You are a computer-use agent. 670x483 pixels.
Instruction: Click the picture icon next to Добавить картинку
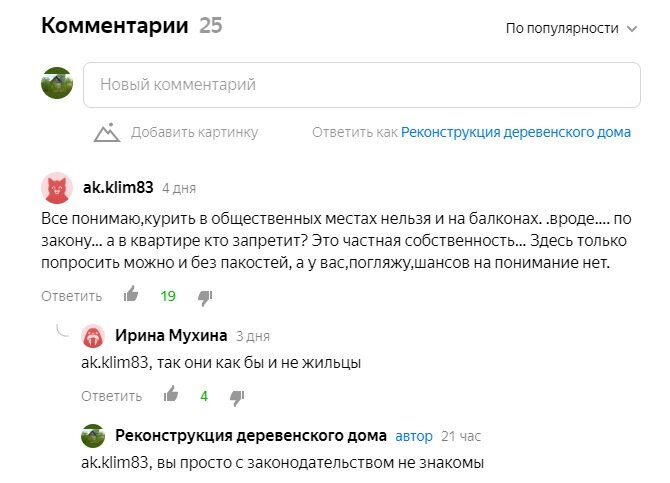tap(107, 132)
